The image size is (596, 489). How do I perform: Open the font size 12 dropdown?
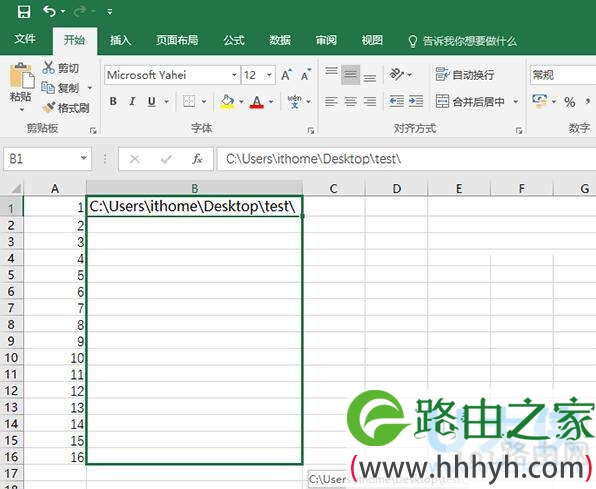(x=269, y=75)
